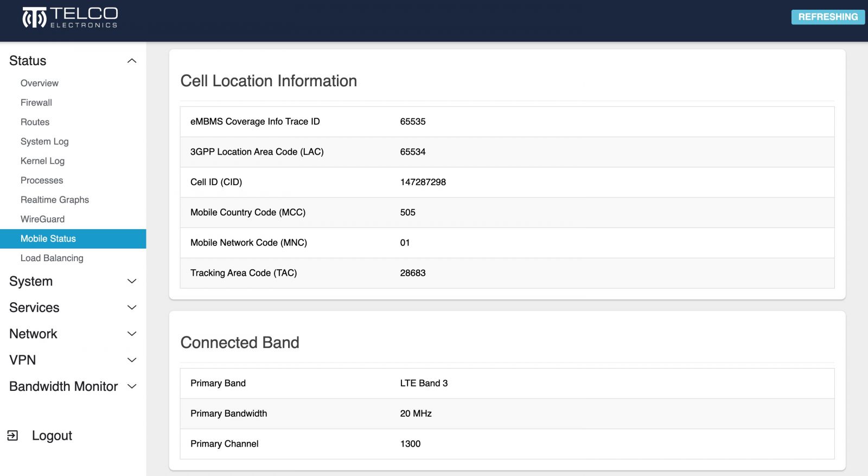The width and height of the screenshot is (868, 476).
Task: Click the MNC value 01
Action: tap(405, 243)
